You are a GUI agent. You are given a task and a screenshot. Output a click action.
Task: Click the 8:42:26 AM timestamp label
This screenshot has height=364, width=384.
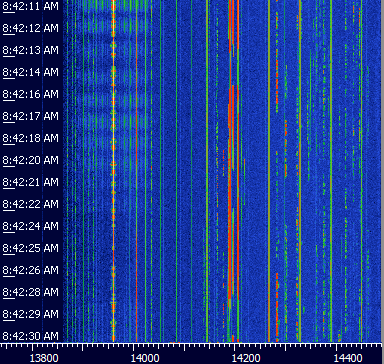[31, 270]
